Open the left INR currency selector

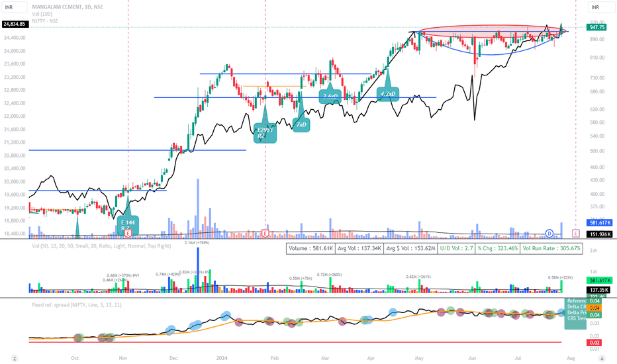tap(15, 7)
